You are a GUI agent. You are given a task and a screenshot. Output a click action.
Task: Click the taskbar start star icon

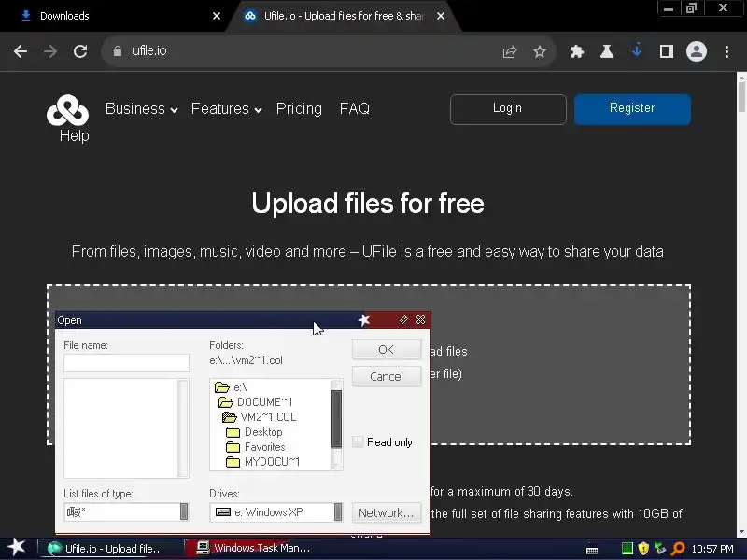tap(16, 547)
